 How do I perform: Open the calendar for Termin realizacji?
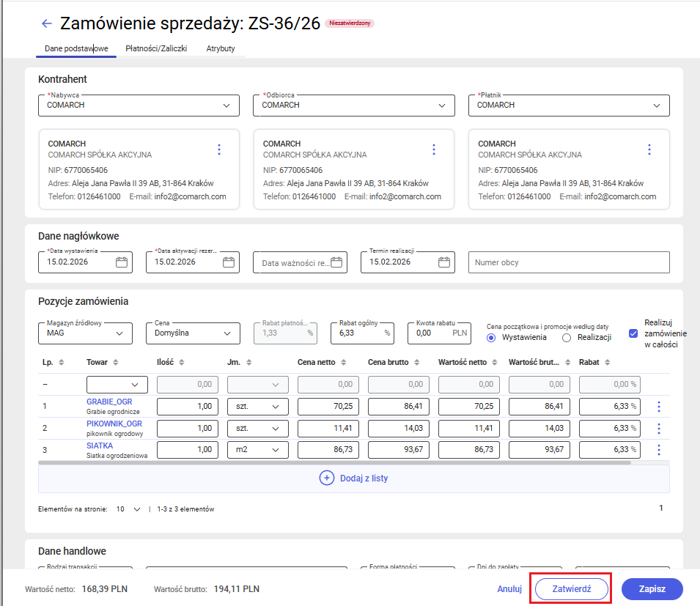[x=443, y=262]
